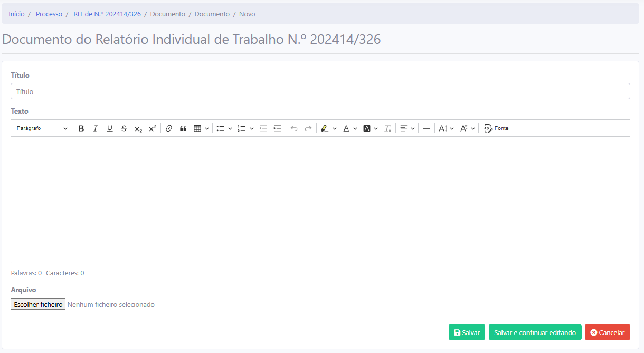The width and height of the screenshot is (644, 353).
Task: Toggle block quote formatting
Action: [183, 128]
